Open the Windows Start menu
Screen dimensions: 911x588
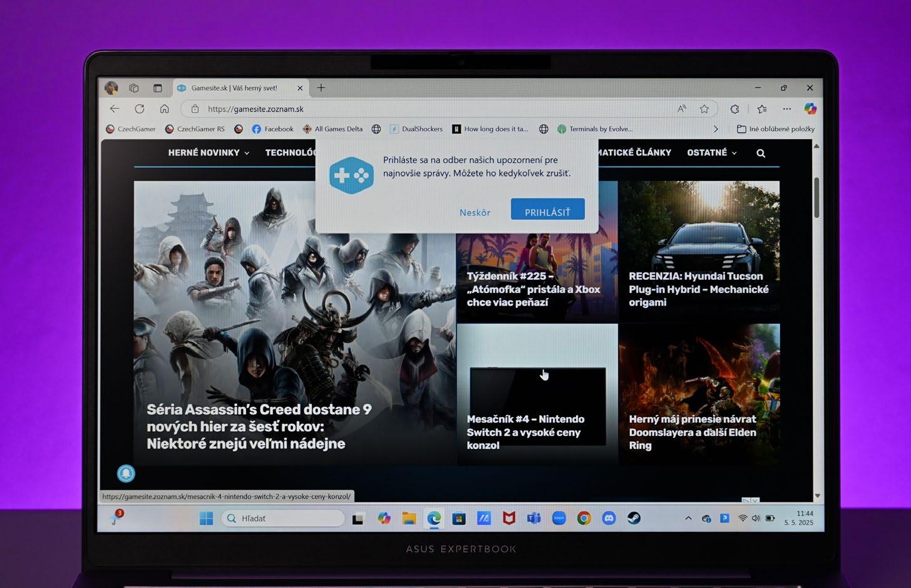click(x=206, y=518)
